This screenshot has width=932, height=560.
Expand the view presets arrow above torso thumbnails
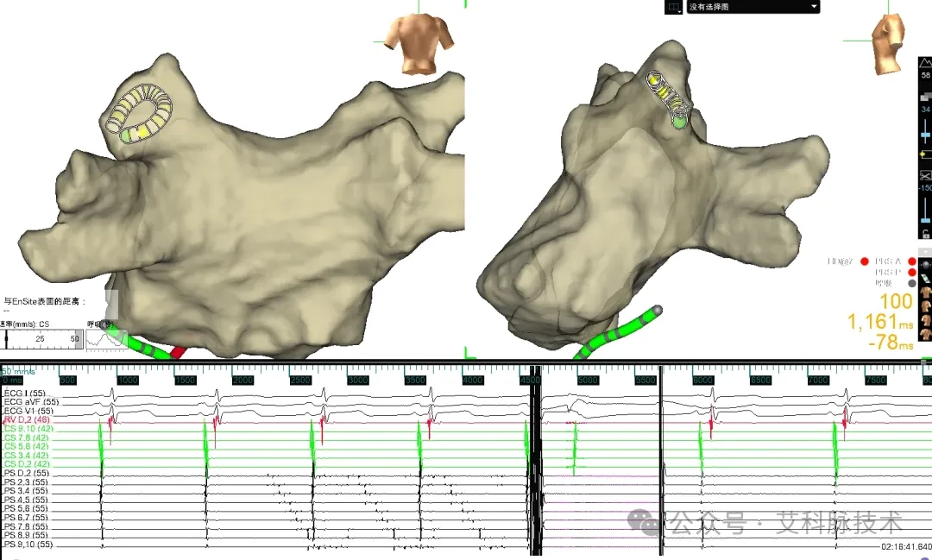(925, 252)
